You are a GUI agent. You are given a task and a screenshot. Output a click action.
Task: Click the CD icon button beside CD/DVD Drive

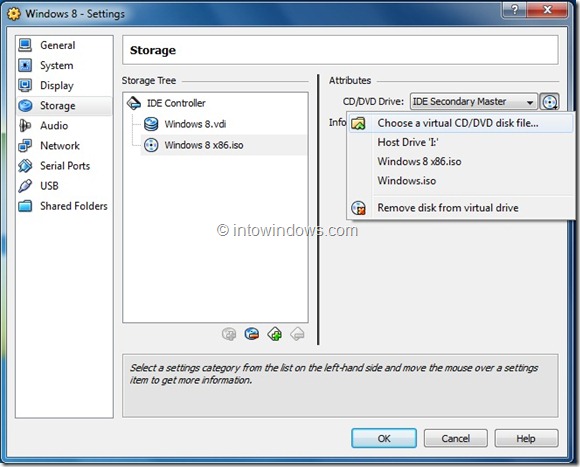click(549, 102)
